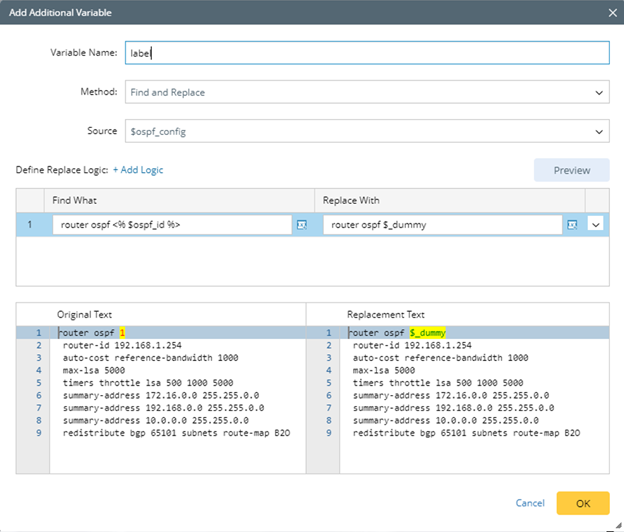Close the Add Additional Variable dialog

tap(612, 12)
